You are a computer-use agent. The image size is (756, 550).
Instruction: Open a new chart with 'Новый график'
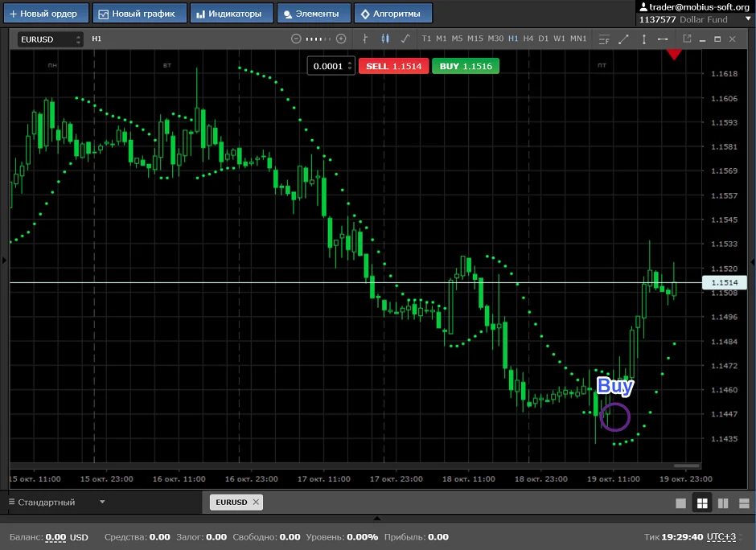pyautogui.click(x=139, y=14)
